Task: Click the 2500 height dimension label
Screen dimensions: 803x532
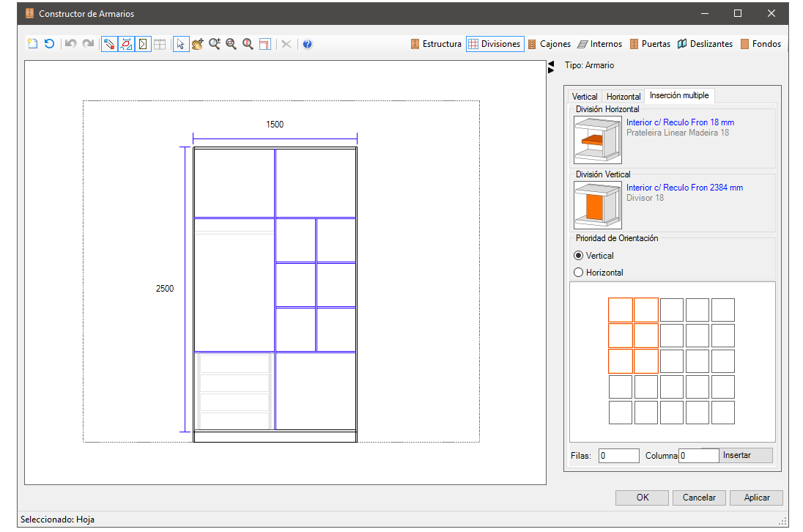Action: (x=164, y=289)
